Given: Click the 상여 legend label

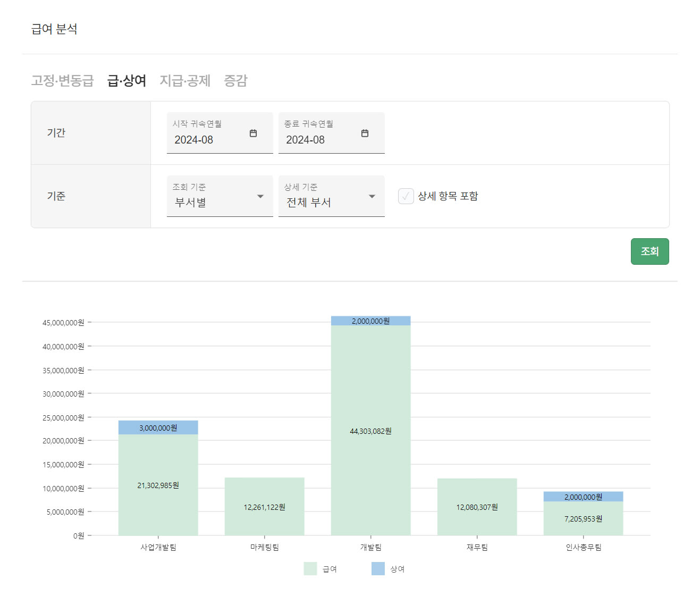Looking at the screenshot, I should [x=398, y=569].
